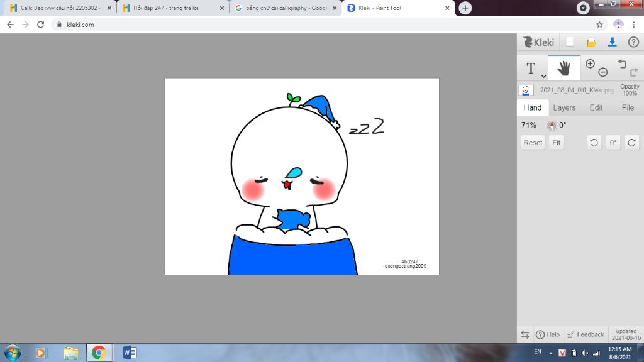Create a new blank image

point(569,42)
